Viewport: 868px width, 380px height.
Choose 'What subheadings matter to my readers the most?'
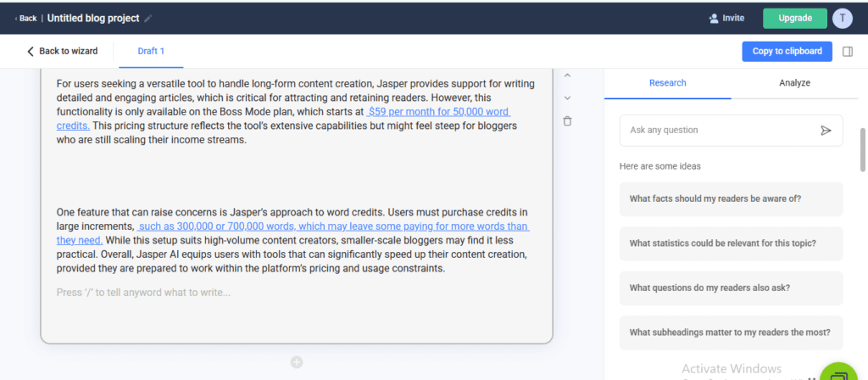732,332
